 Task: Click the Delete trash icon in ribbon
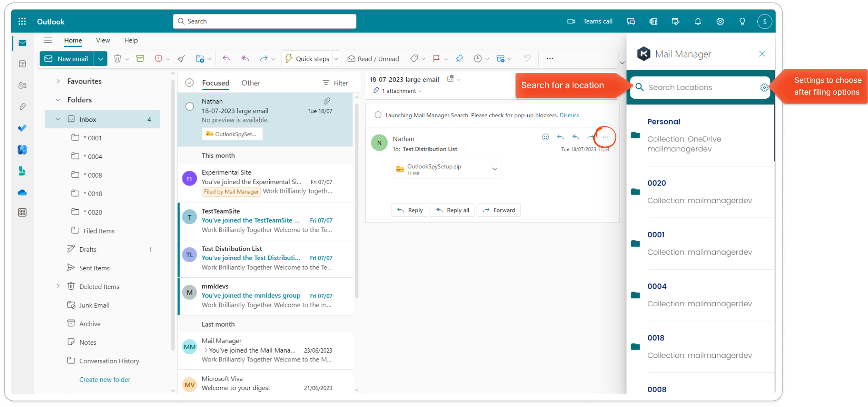click(x=117, y=59)
